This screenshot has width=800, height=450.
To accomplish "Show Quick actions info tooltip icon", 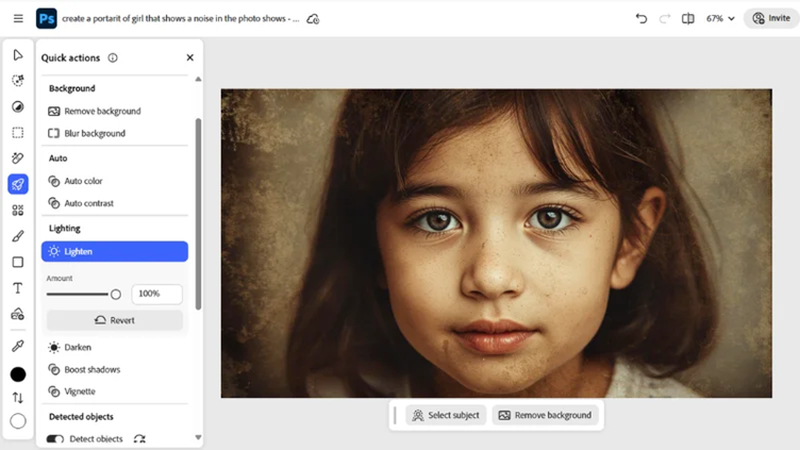I will (113, 58).
